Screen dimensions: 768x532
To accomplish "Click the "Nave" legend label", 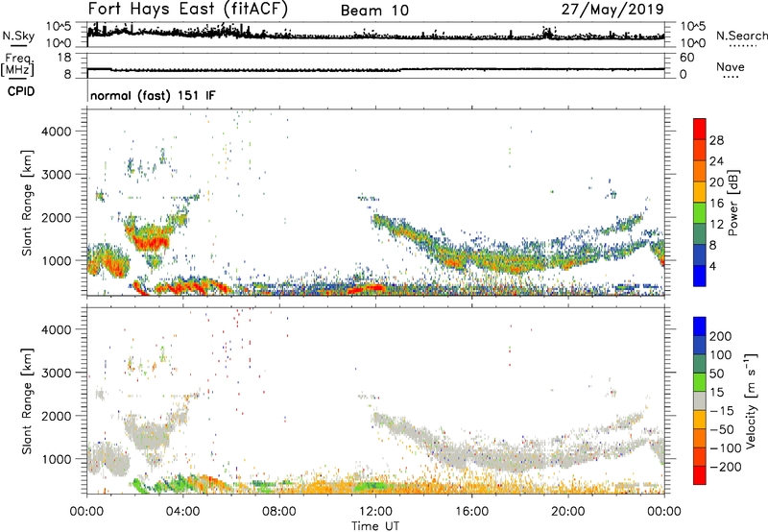I will [x=731, y=66].
